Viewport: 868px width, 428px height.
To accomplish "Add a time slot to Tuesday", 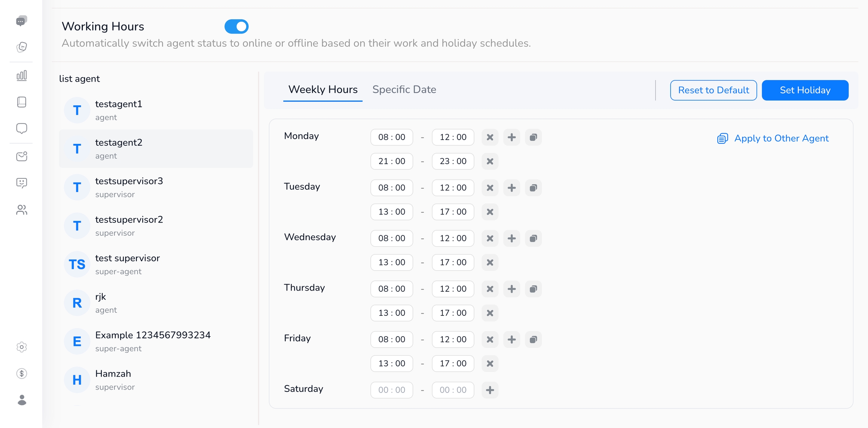I will coord(511,188).
